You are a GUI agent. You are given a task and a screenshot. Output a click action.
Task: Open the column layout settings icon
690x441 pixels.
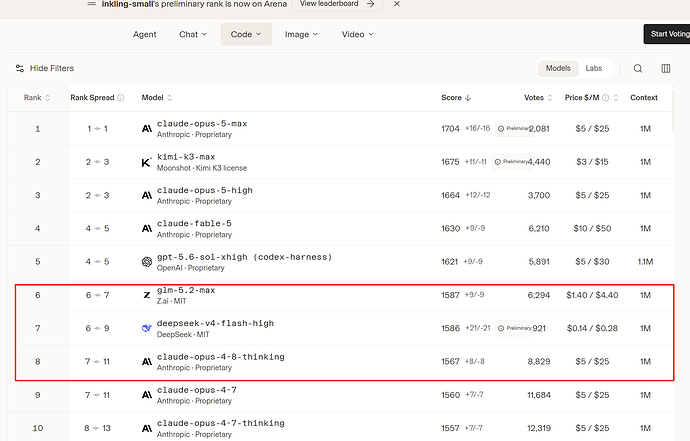click(x=666, y=68)
